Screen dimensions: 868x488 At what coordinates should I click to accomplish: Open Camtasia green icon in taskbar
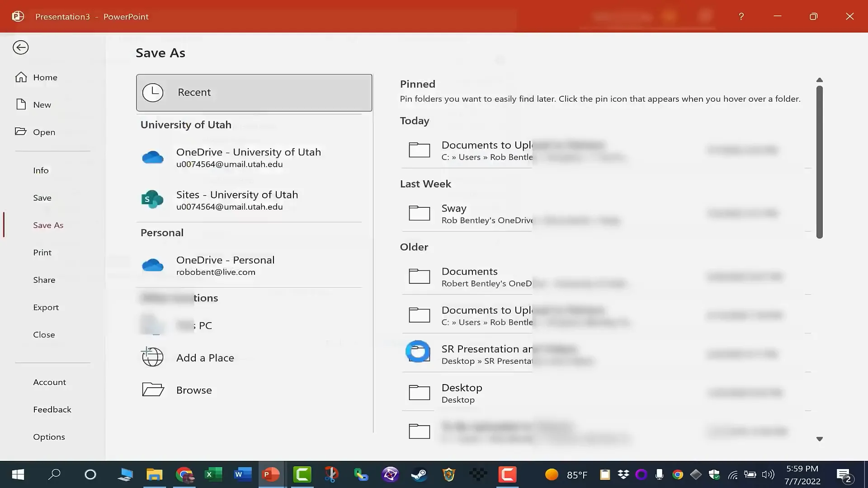pyautogui.click(x=302, y=474)
